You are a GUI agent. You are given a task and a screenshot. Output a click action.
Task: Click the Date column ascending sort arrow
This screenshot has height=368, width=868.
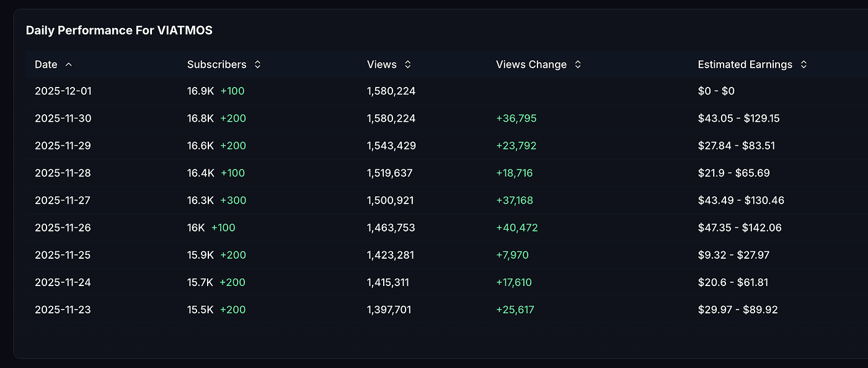click(68, 65)
